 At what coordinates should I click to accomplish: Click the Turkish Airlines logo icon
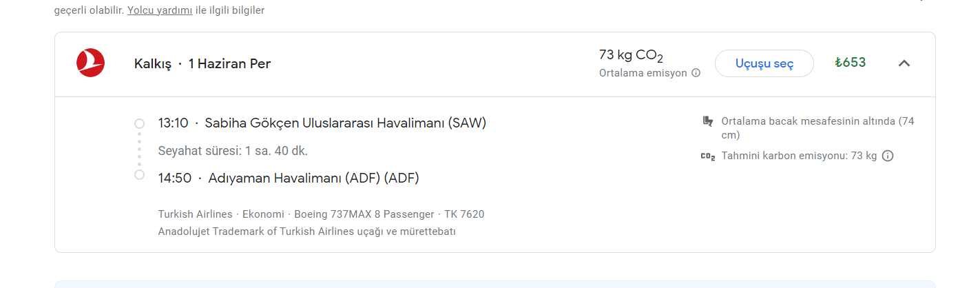pyautogui.click(x=90, y=63)
